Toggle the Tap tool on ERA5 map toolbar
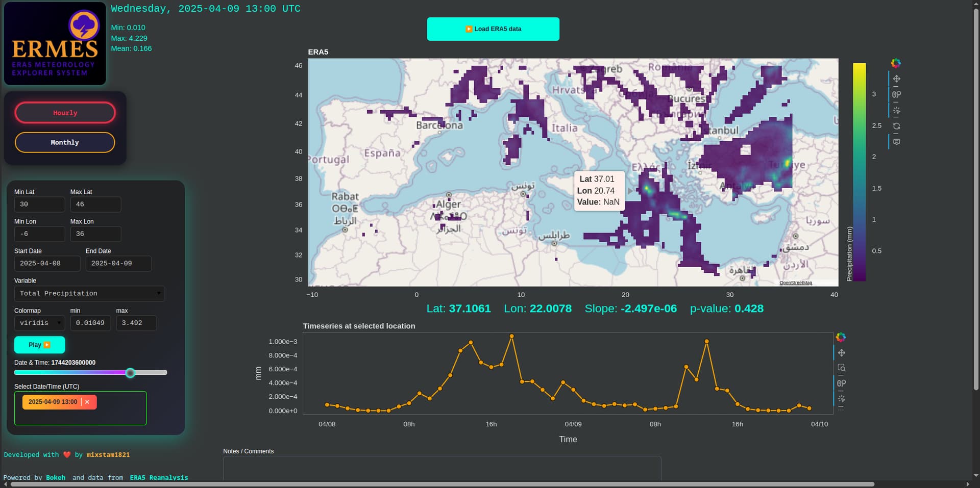Viewport: 980px width, 488px height. pyautogui.click(x=896, y=110)
